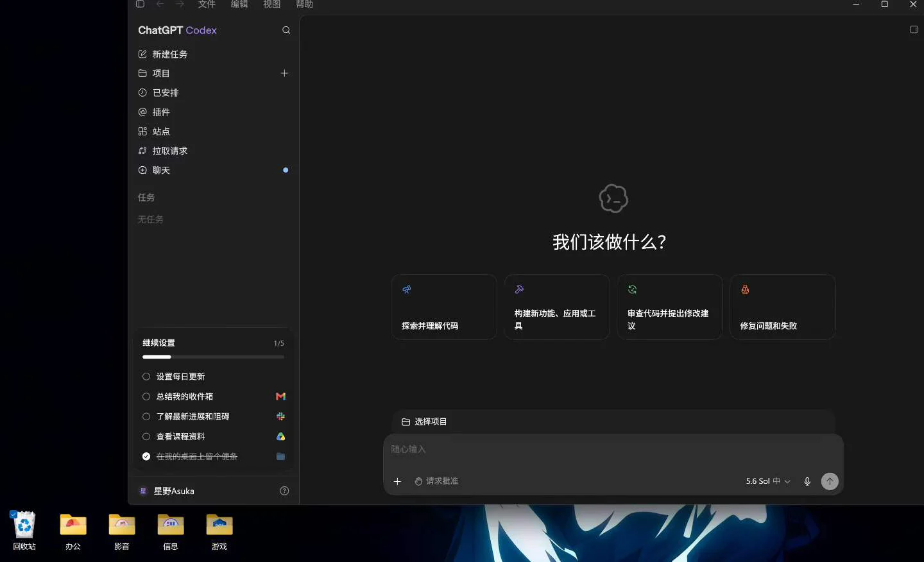Screen dimensions: 924x562
Task: Click the 插件 sidebar label
Action: click(x=161, y=112)
